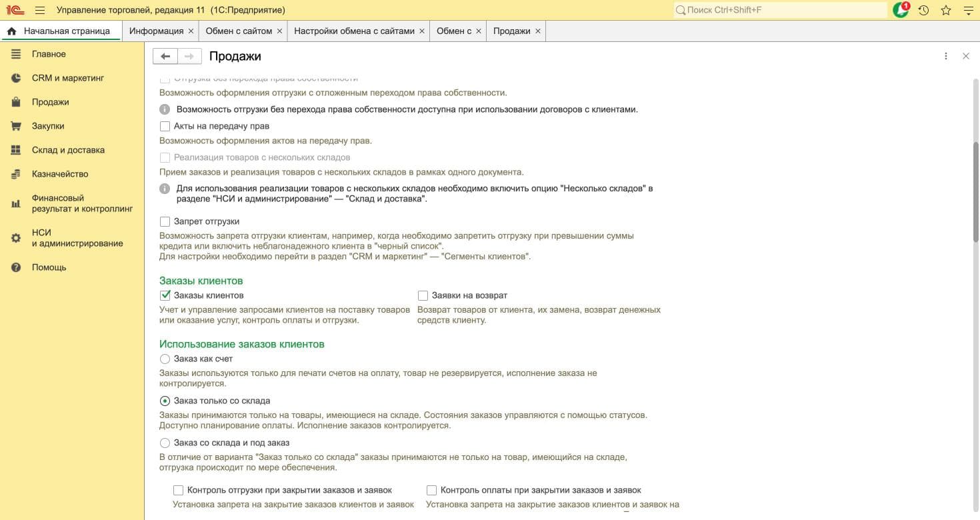Open the three-dot more actions menu
This screenshot has height=520, width=980.
(945, 57)
